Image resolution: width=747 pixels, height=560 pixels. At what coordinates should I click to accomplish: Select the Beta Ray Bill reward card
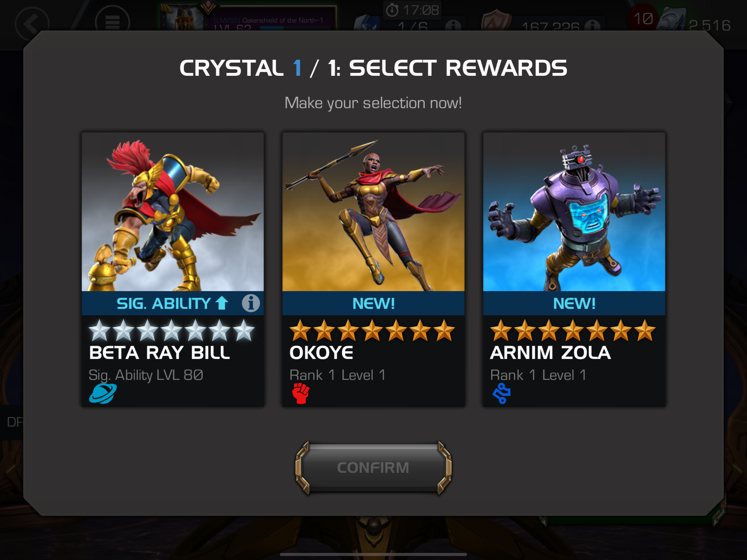(173, 269)
